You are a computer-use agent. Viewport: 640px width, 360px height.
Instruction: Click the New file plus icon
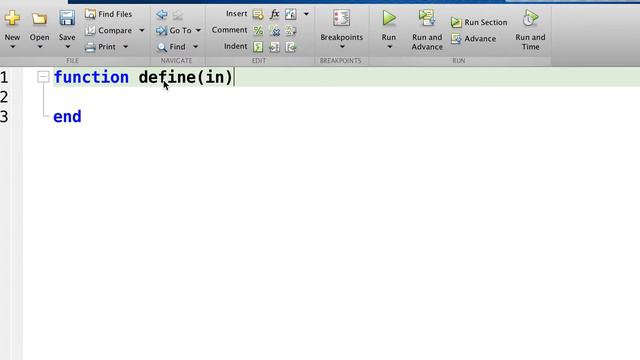pos(12,18)
